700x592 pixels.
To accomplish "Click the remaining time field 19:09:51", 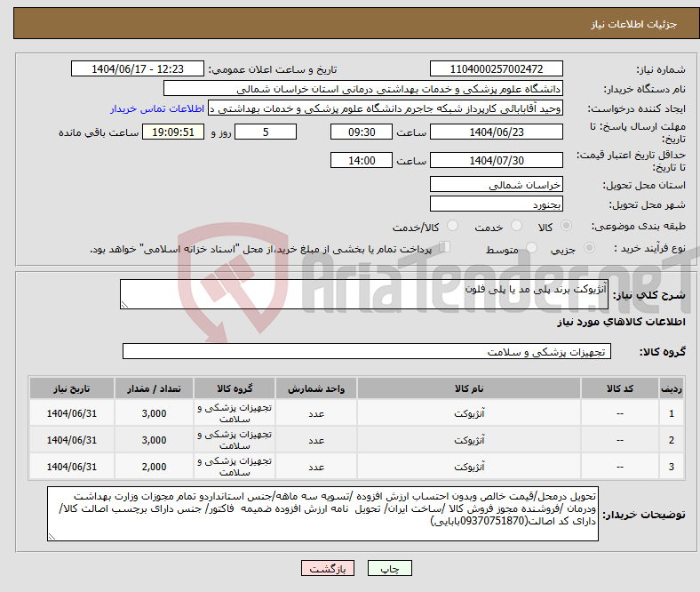I will point(173,132).
